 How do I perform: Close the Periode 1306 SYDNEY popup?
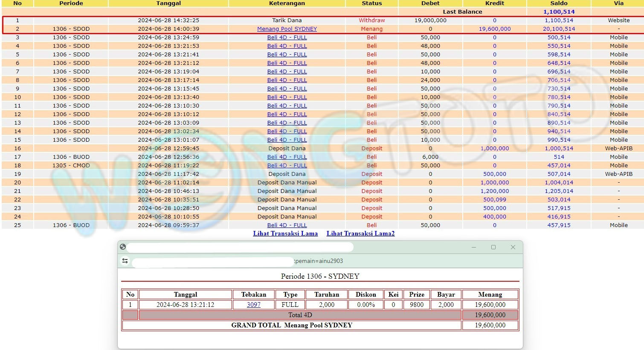click(513, 247)
